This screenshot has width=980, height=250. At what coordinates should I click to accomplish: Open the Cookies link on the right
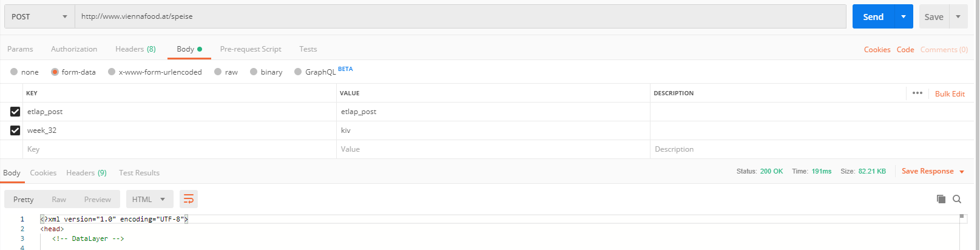pyautogui.click(x=877, y=50)
